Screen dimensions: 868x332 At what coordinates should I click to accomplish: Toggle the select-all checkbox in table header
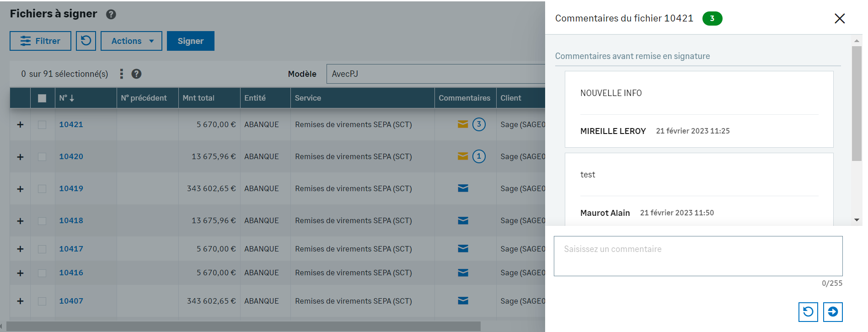tap(42, 98)
